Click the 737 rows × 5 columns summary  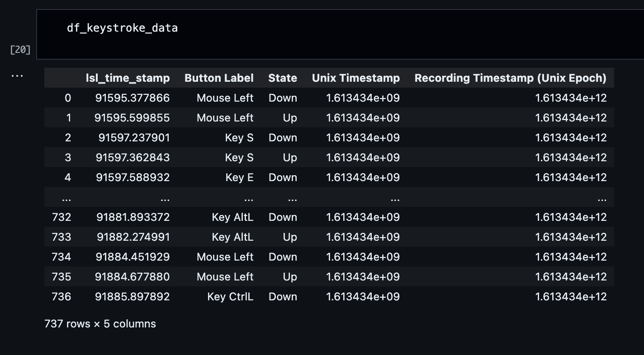(x=100, y=324)
